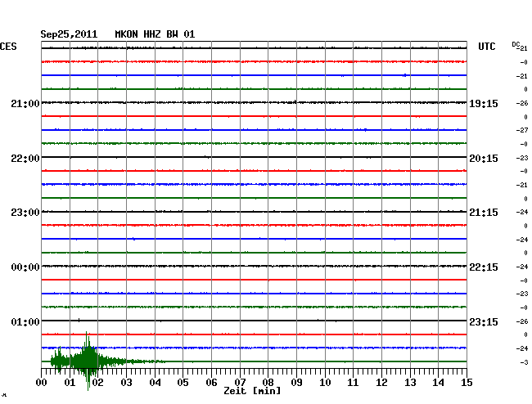Select minute marker 11 on time axis
Image resolution: width=532 pixels, height=404 pixels.
point(353,383)
